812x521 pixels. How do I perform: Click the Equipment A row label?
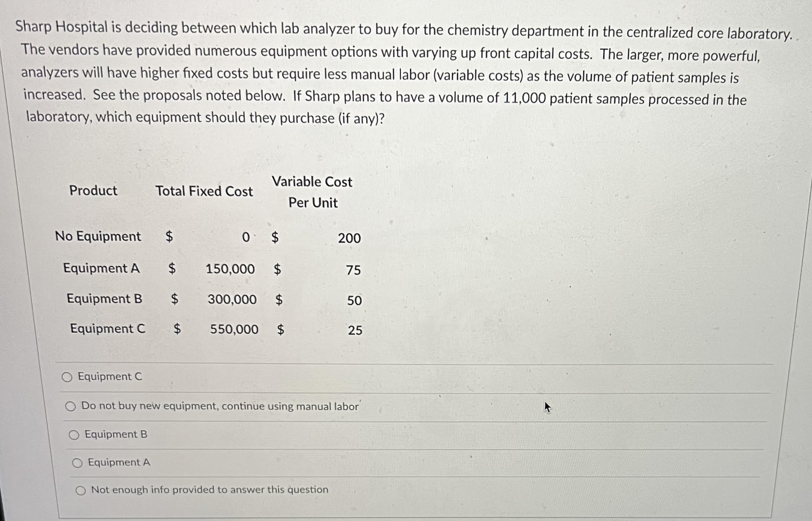click(101, 268)
